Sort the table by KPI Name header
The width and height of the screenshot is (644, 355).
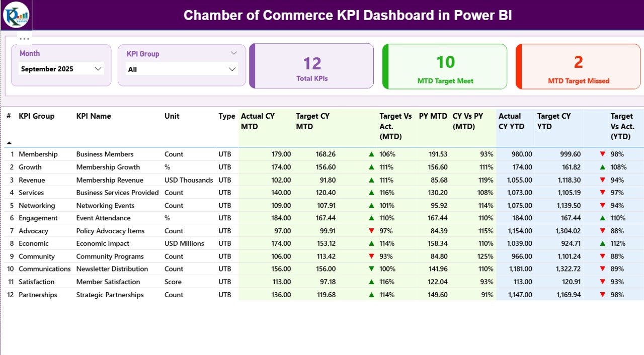coord(93,116)
